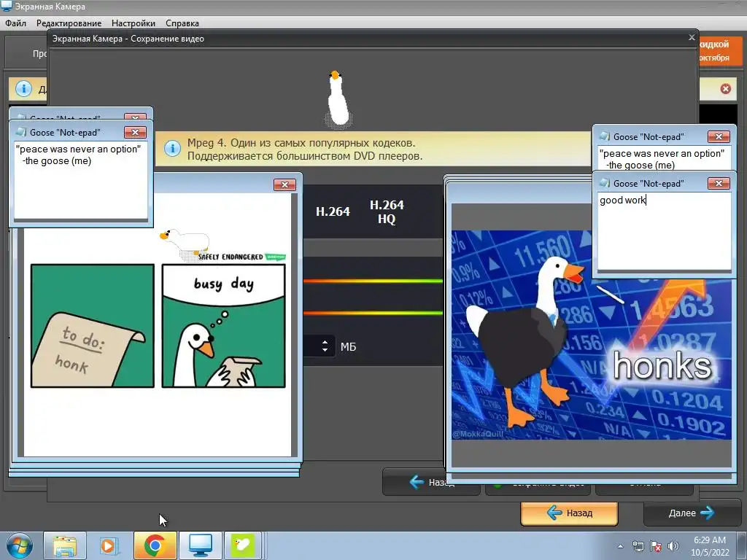747x560 pixels.
Task: Click the blue info icon in the main window bar
Action: [23, 88]
